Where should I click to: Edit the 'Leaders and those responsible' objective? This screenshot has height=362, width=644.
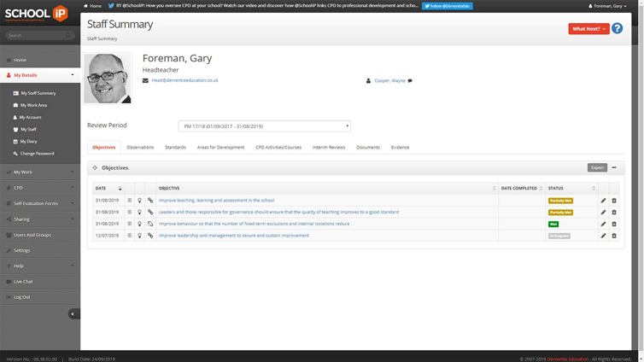click(603, 213)
